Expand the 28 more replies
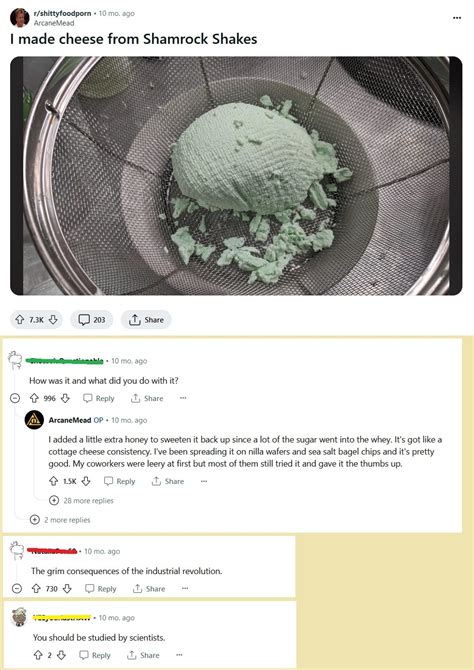 tap(81, 500)
